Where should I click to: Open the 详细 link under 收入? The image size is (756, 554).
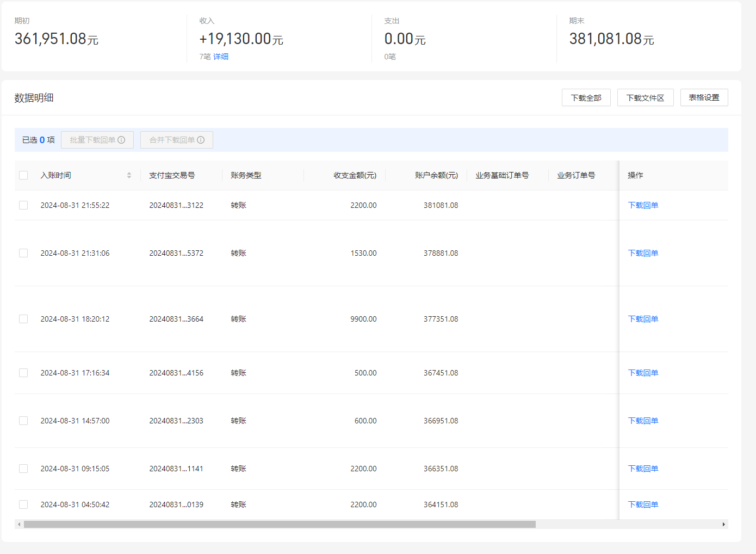point(221,57)
